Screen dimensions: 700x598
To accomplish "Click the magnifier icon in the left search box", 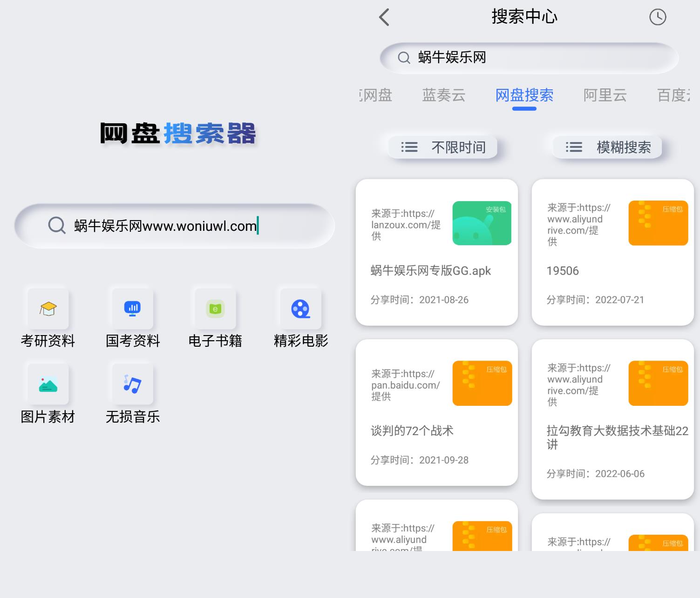I will (57, 226).
